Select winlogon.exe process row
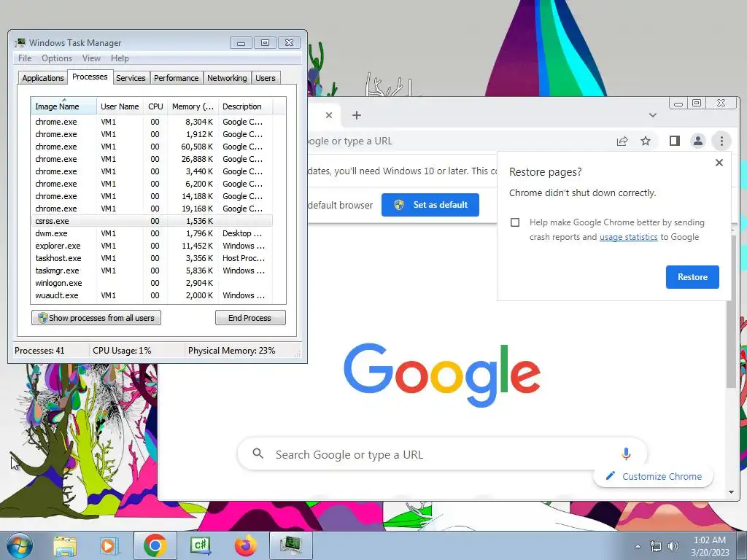Viewport: 747px width, 560px height. point(152,283)
